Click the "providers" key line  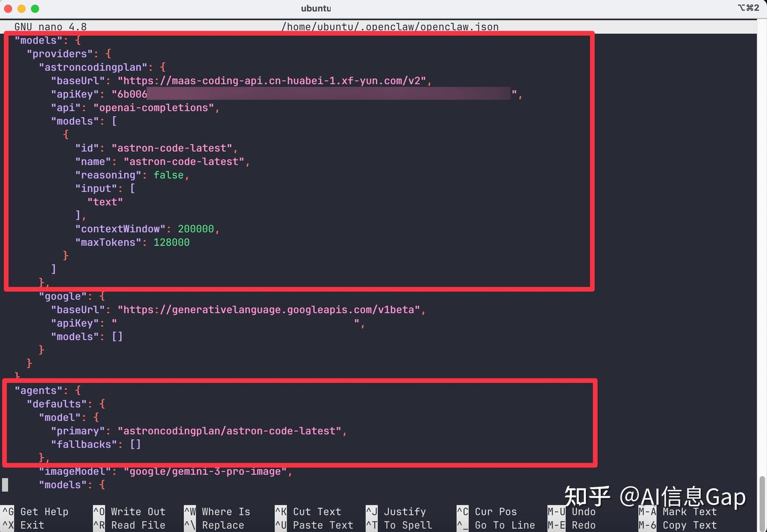tap(69, 54)
